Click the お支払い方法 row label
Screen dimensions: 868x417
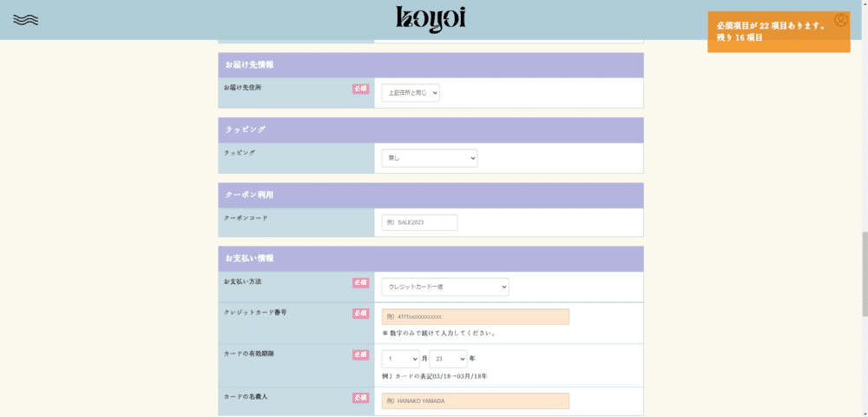point(242,281)
